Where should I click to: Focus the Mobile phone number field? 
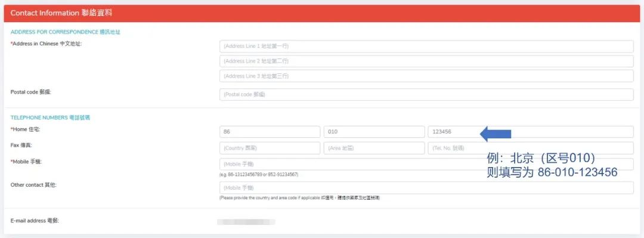[426, 165]
